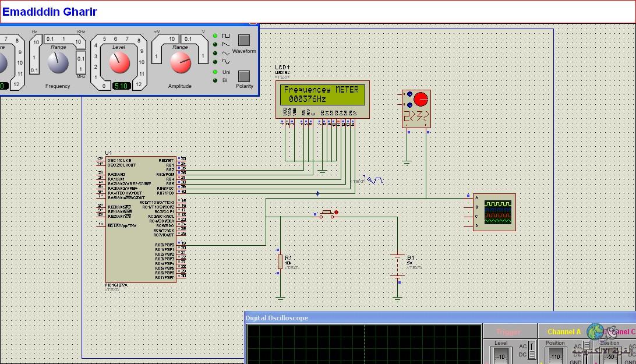Click the U1 reference label

(108, 153)
